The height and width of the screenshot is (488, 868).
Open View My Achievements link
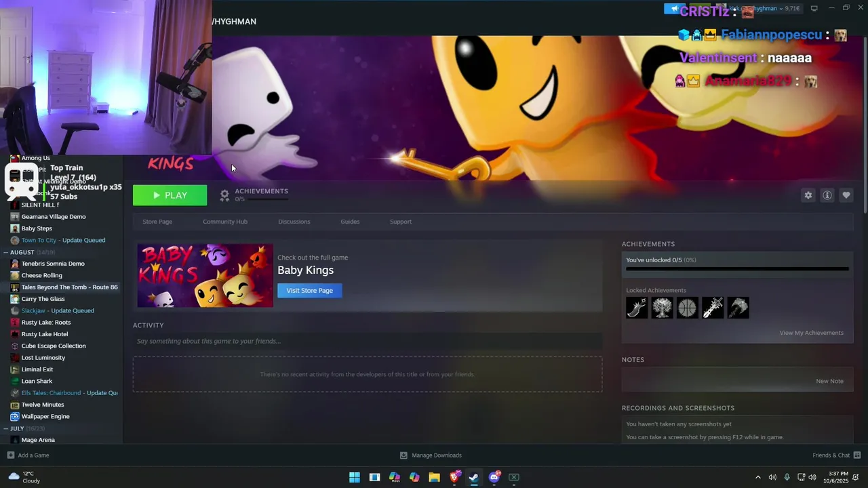pyautogui.click(x=811, y=333)
